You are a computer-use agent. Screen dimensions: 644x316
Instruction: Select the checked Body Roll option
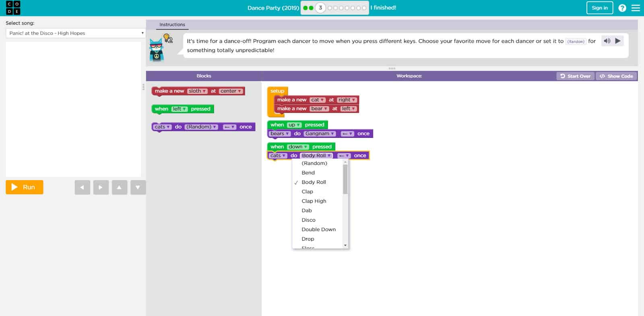coord(314,182)
